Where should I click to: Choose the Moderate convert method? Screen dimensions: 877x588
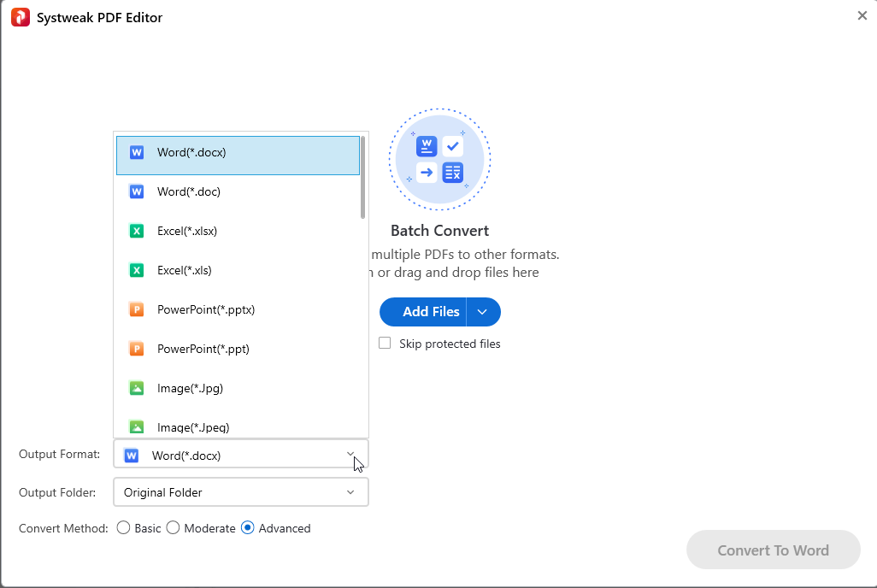coord(173,527)
